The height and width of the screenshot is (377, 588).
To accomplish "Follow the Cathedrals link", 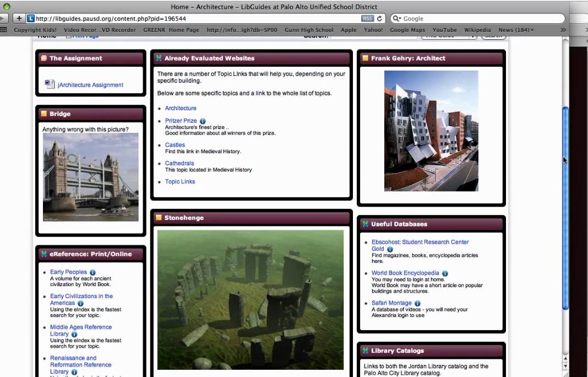I will click(x=179, y=163).
